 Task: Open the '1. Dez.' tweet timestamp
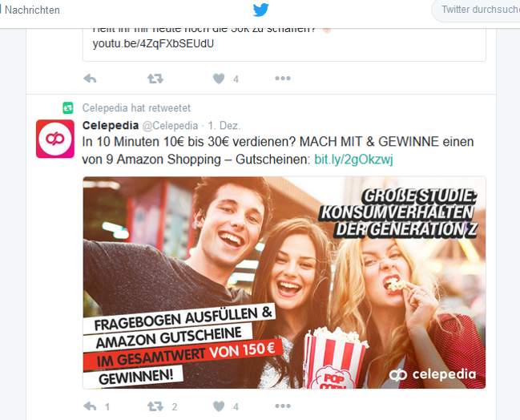224,126
